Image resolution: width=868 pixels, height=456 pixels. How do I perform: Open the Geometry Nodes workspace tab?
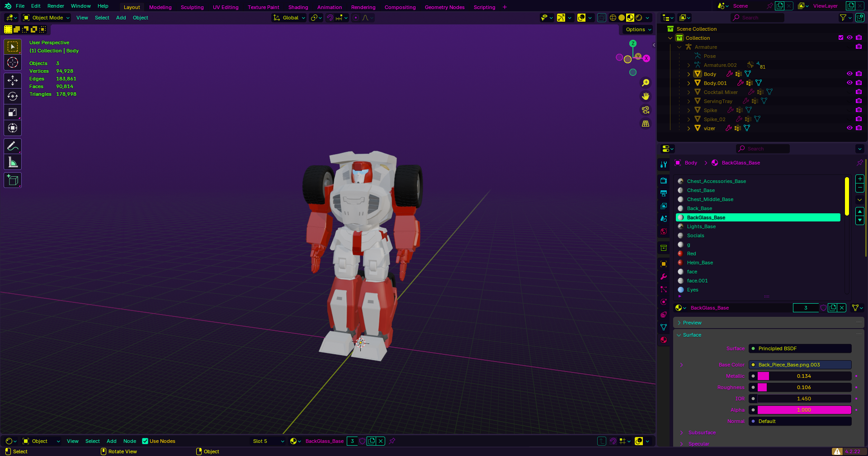point(445,7)
